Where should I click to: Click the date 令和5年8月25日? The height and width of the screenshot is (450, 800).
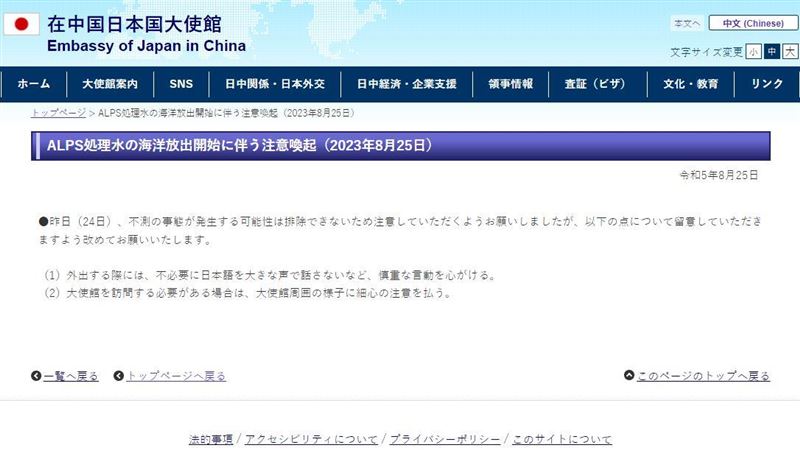pos(719,175)
